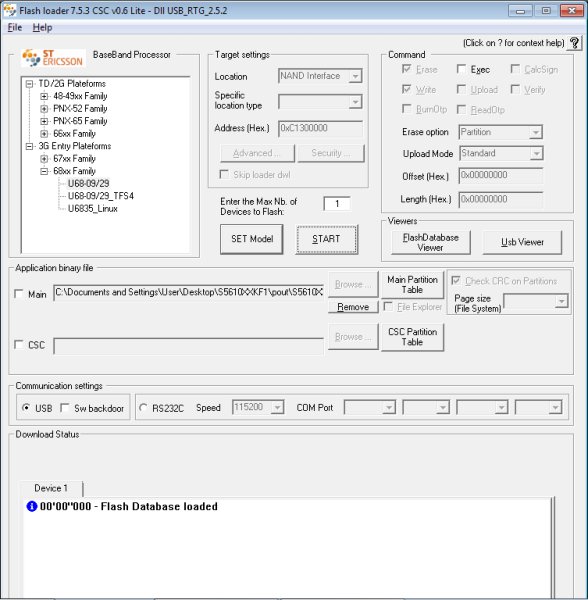Click the Advanced... button

[257, 153]
